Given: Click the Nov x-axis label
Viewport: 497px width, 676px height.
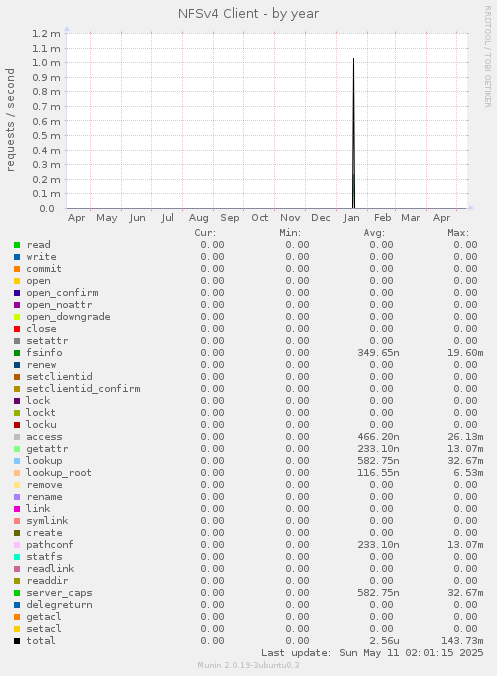Looking at the screenshot, I should tap(290, 218).
